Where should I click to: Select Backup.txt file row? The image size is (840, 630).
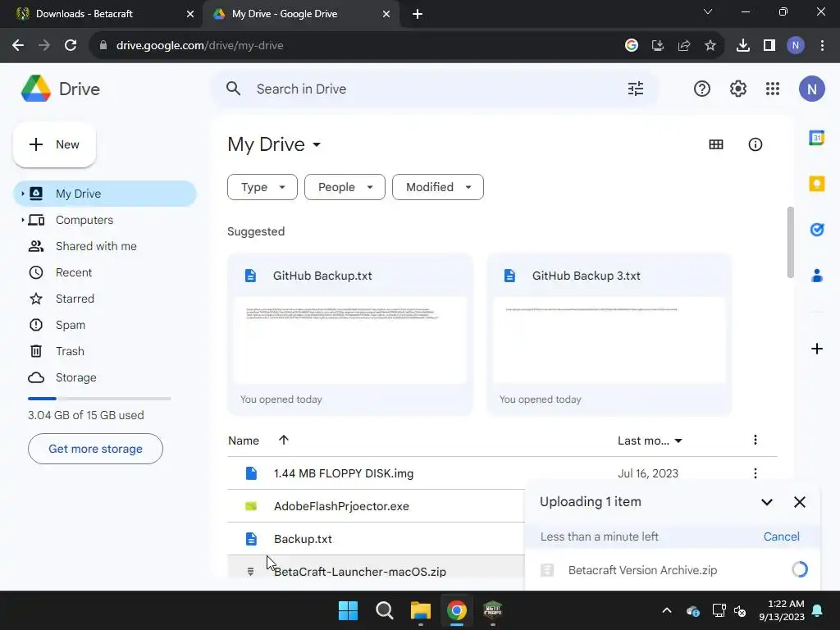pos(376,538)
